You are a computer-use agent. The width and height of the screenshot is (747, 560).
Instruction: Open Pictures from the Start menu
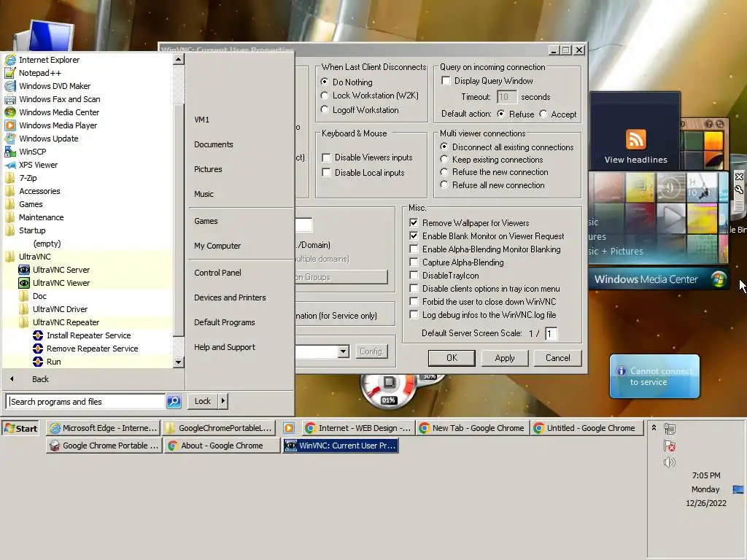point(208,169)
